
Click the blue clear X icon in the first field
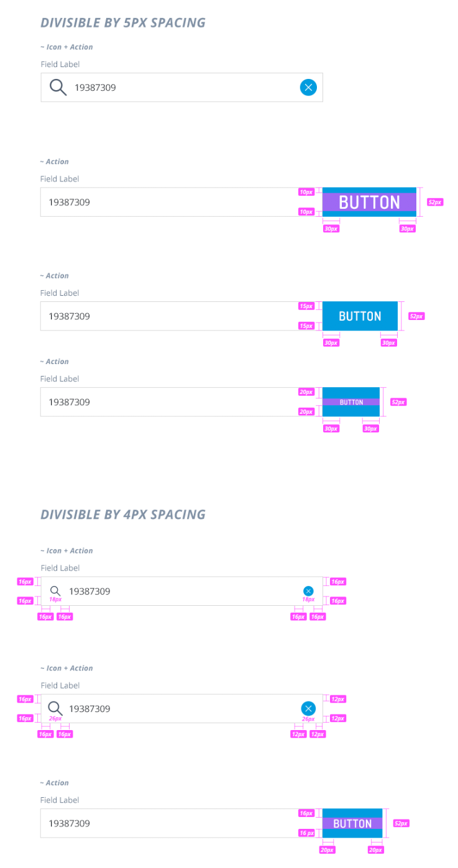(308, 87)
